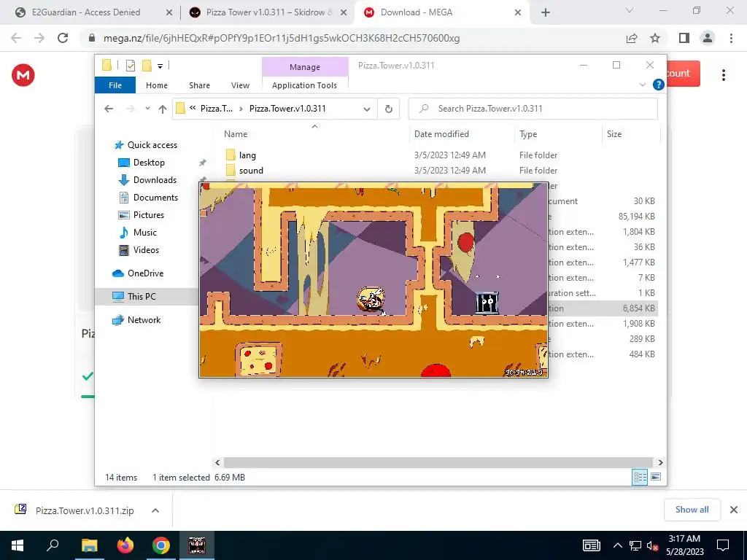
Task: Select the Pizza Tower game taskbar icon
Action: (197, 545)
